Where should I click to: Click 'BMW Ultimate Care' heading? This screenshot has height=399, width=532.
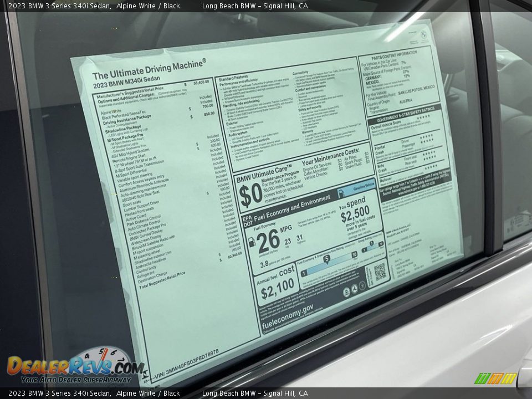tap(264, 173)
